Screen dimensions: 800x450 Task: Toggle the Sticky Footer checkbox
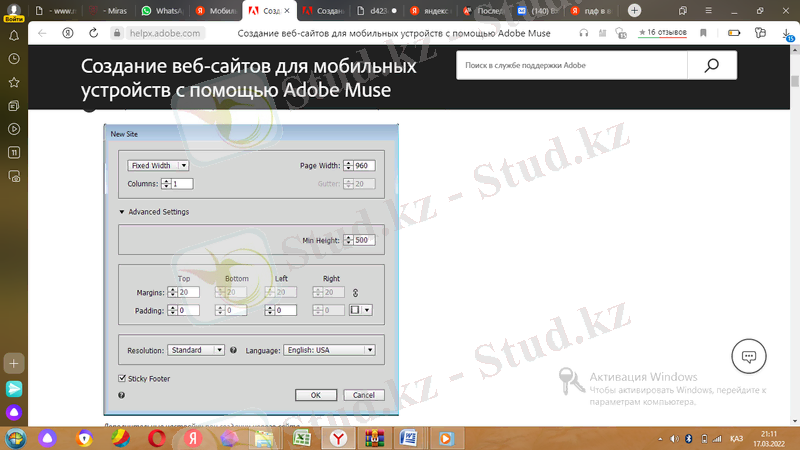point(122,379)
